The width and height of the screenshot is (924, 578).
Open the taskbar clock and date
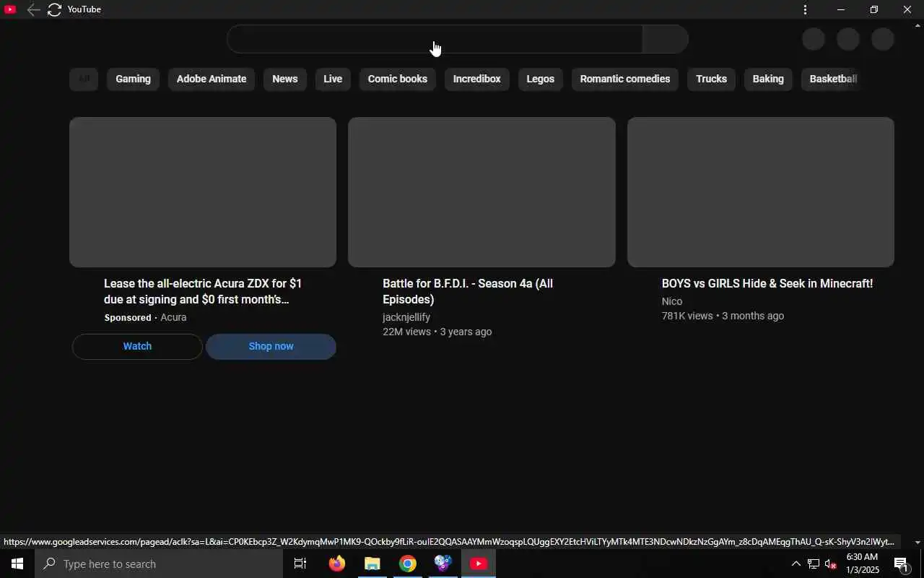[863, 564]
